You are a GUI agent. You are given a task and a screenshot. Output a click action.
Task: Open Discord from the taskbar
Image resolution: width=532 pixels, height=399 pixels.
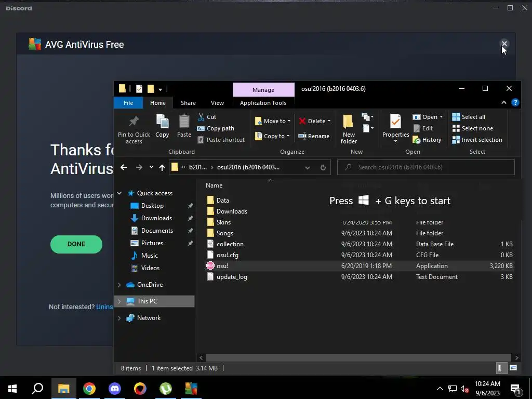[x=115, y=389]
